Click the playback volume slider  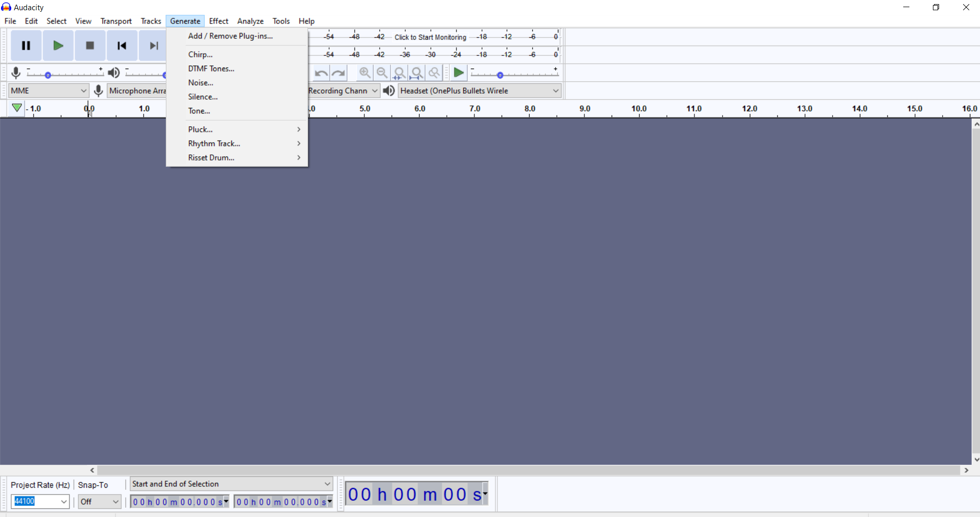[x=145, y=73]
